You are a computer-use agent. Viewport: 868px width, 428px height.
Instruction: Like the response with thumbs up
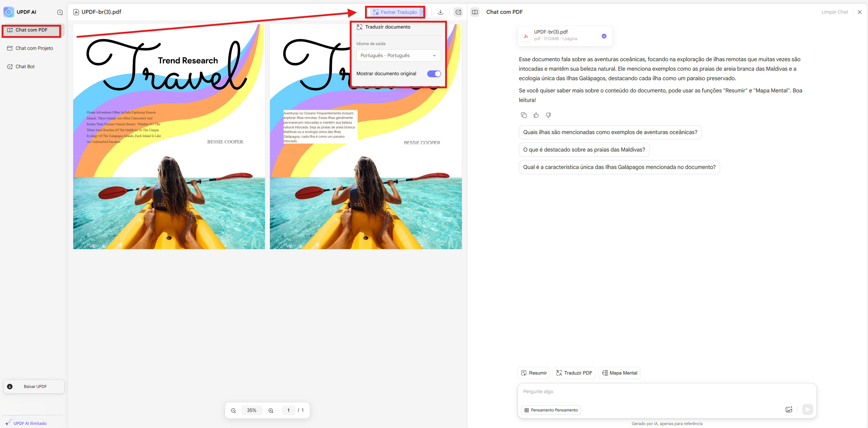coord(536,115)
